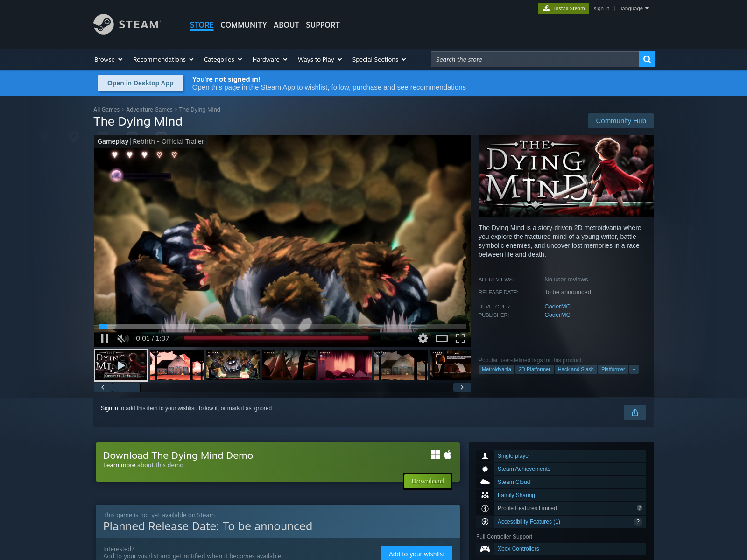The image size is (747, 560).
Task: Open the CoderMC publisher link
Action: 557,315
